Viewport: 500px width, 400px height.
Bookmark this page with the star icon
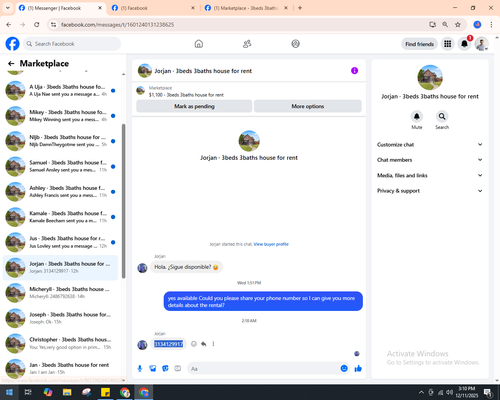458,25
